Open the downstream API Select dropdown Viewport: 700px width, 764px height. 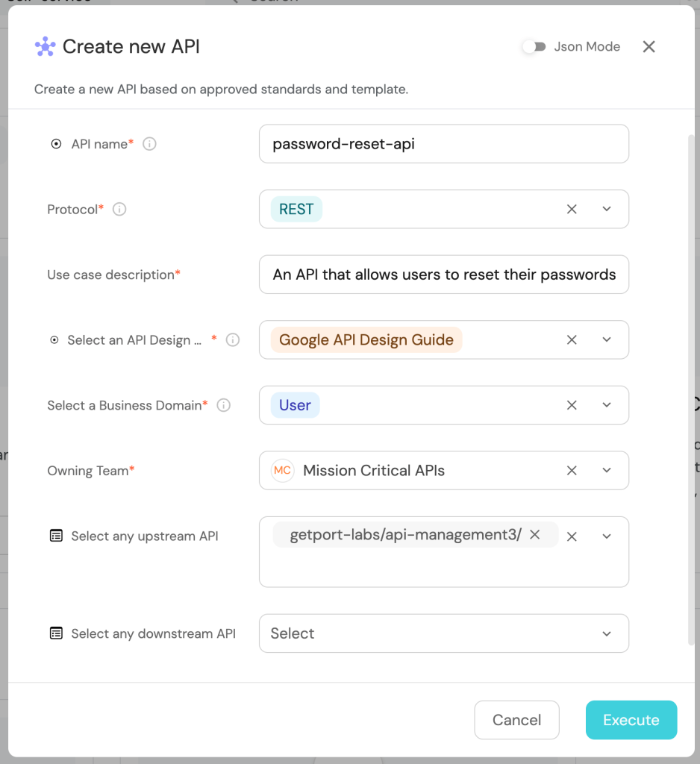click(x=443, y=633)
